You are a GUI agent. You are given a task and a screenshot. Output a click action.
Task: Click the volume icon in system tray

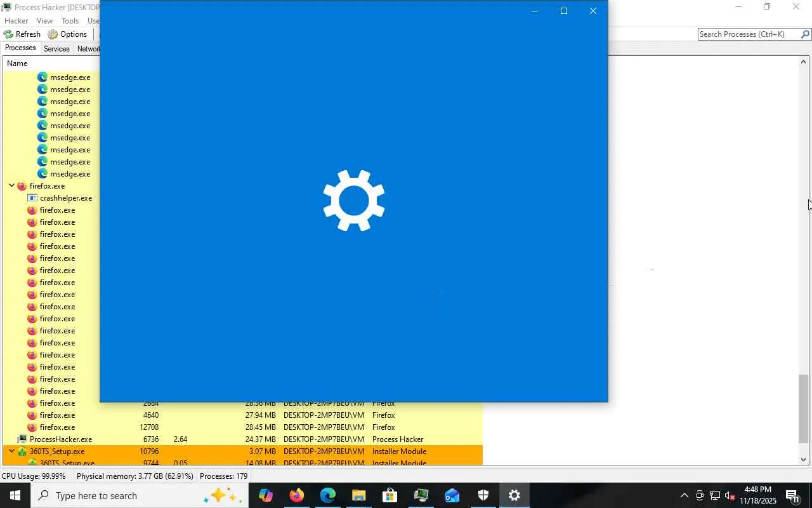click(x=730, y=495)
